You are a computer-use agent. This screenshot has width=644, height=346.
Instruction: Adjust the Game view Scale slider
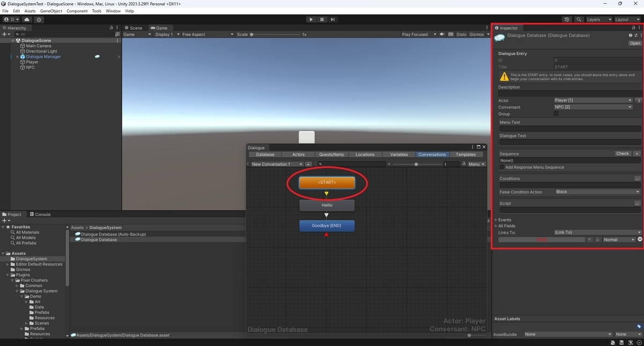275,34
